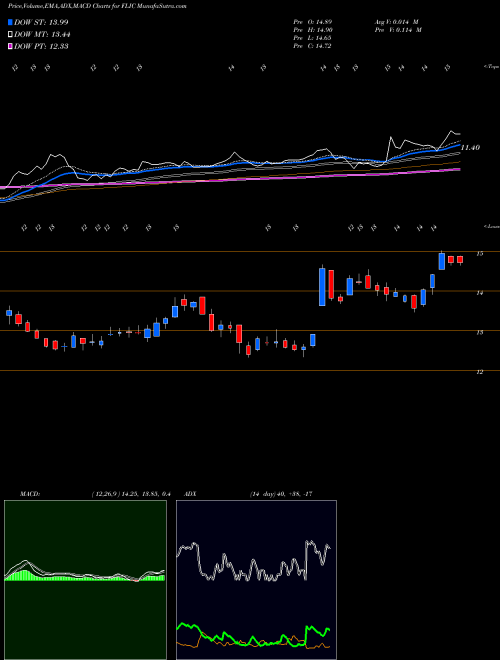Click the 12 price axis label
Viewport: 500px width, 660px height.
(x=479, y=372)
